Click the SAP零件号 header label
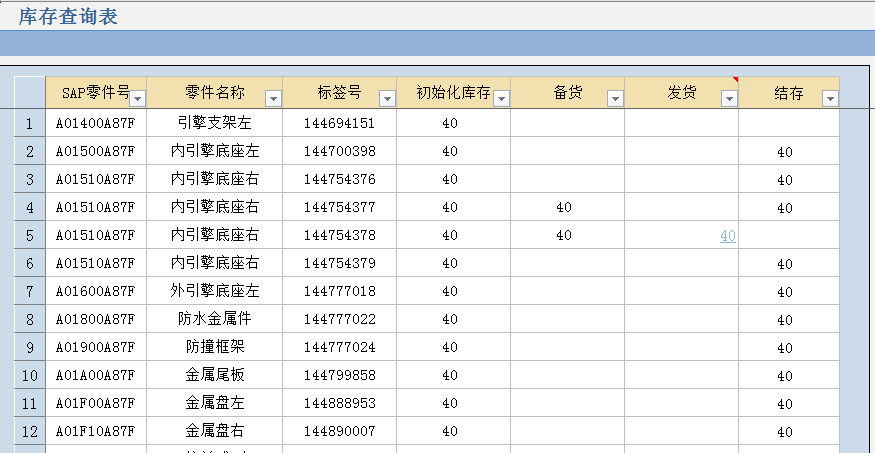The width and height of the screenshot is (875, 453). pos(96,93)
